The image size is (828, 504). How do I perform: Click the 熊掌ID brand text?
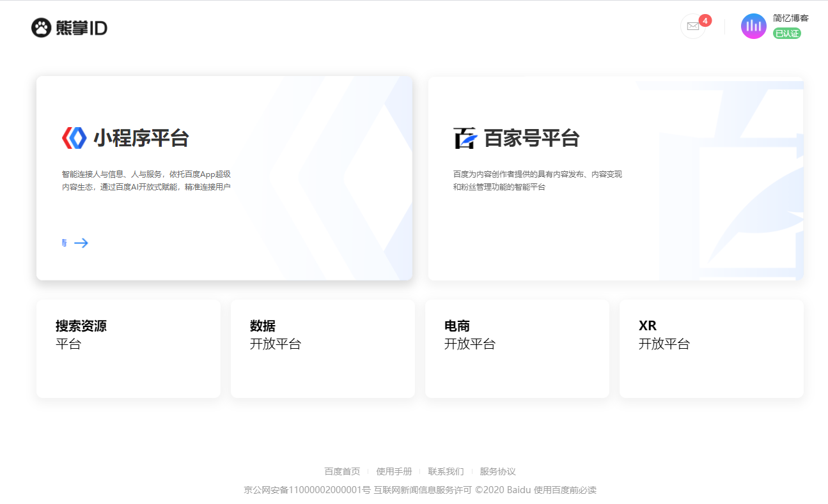coord(81,27)
